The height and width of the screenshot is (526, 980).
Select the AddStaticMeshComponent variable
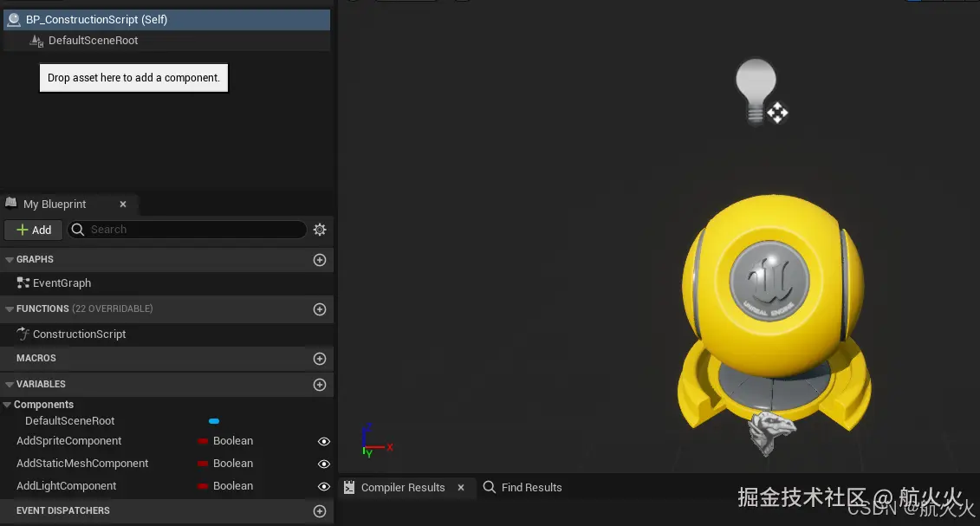coord(82,464)
